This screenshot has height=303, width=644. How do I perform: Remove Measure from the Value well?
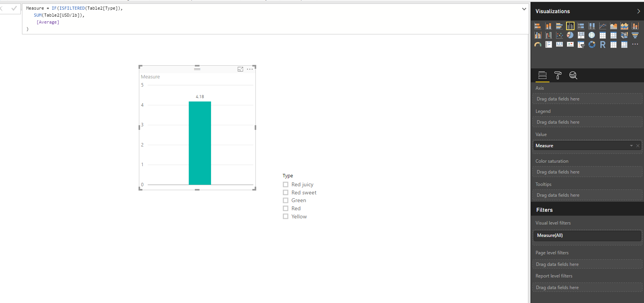tap(638, 146)
